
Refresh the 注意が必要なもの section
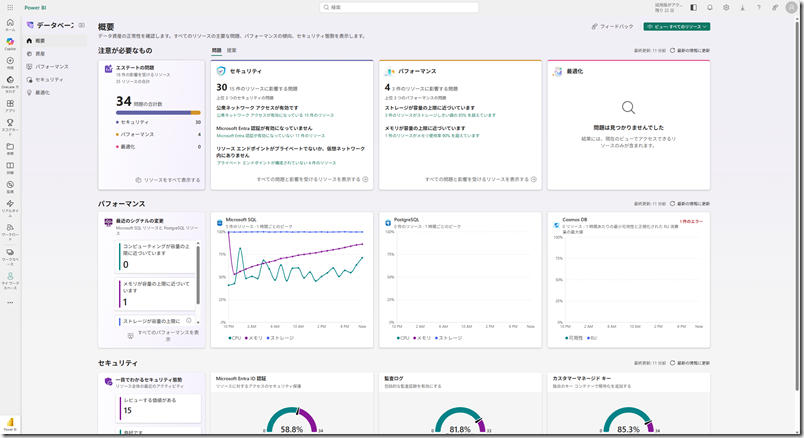coord(690,51)
